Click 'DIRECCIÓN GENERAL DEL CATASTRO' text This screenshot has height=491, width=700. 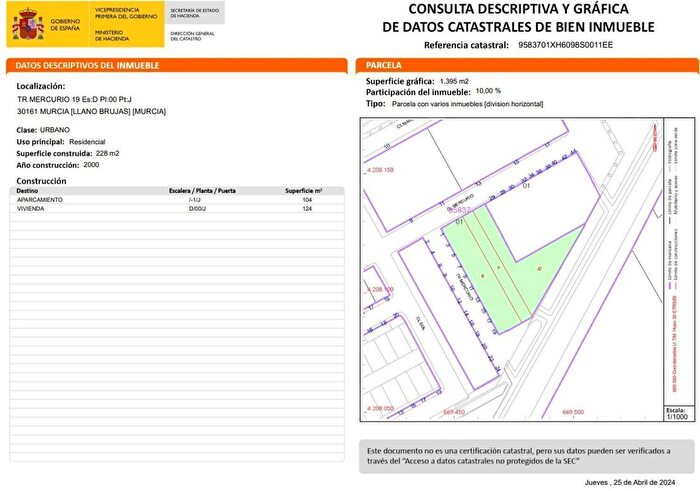[192, 36]
